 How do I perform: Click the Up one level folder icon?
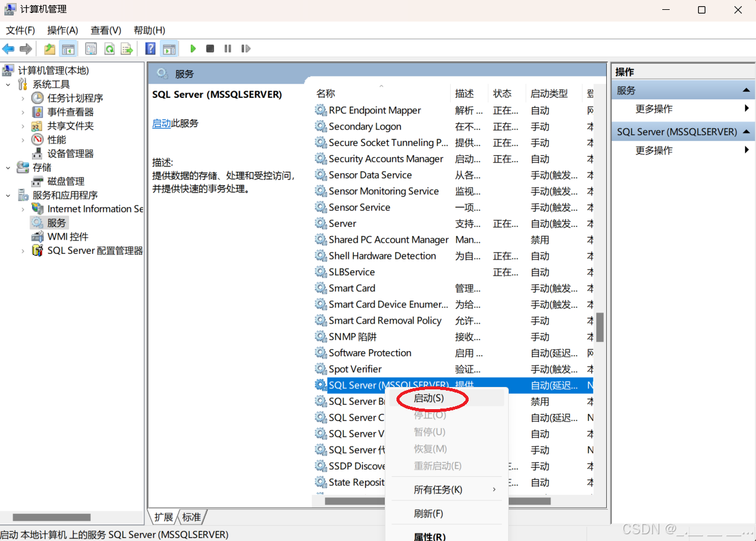click(50, 49)
